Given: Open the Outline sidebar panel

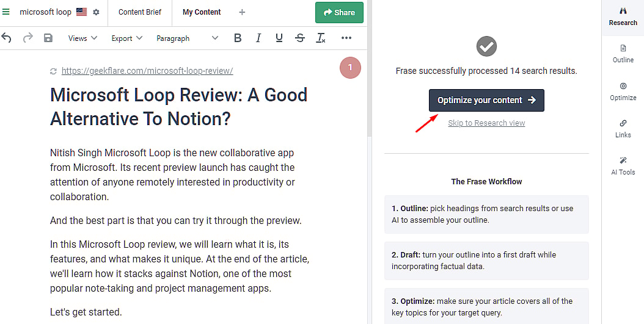Looking at the screenshot, I should 623,54.
